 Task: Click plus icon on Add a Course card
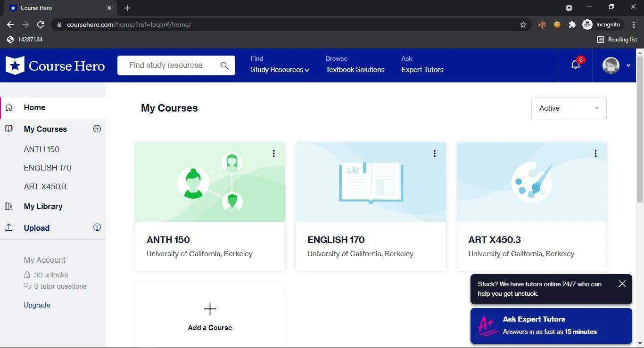[210, 308]
